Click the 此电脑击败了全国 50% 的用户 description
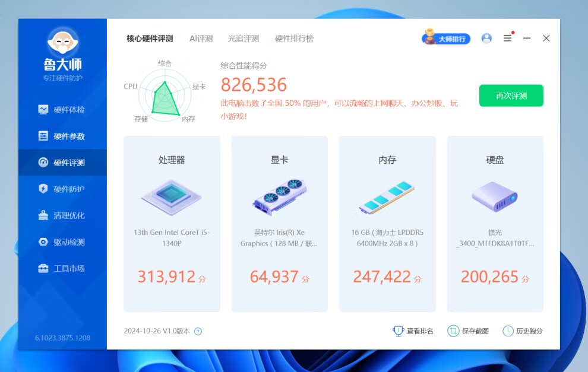 coord(339,110)
